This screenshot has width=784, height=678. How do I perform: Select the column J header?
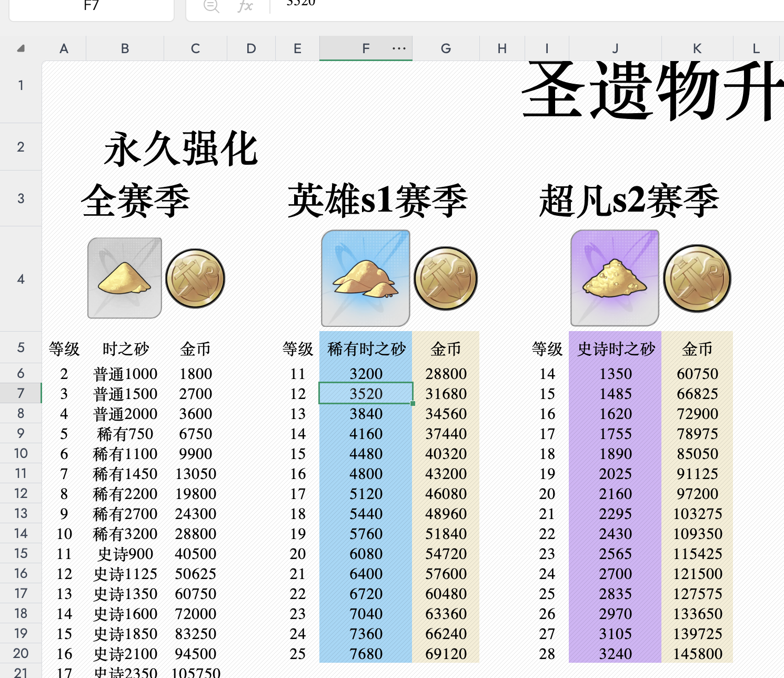coord(615,48)
